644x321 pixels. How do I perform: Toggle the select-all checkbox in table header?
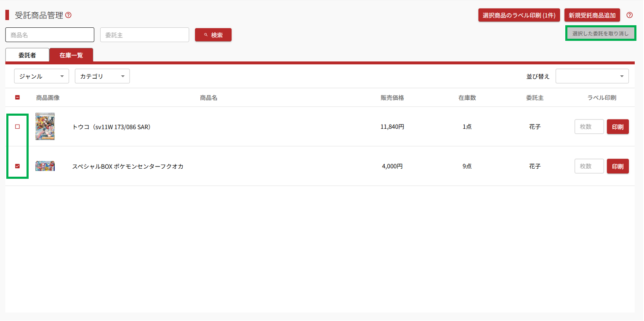[17, 98]
